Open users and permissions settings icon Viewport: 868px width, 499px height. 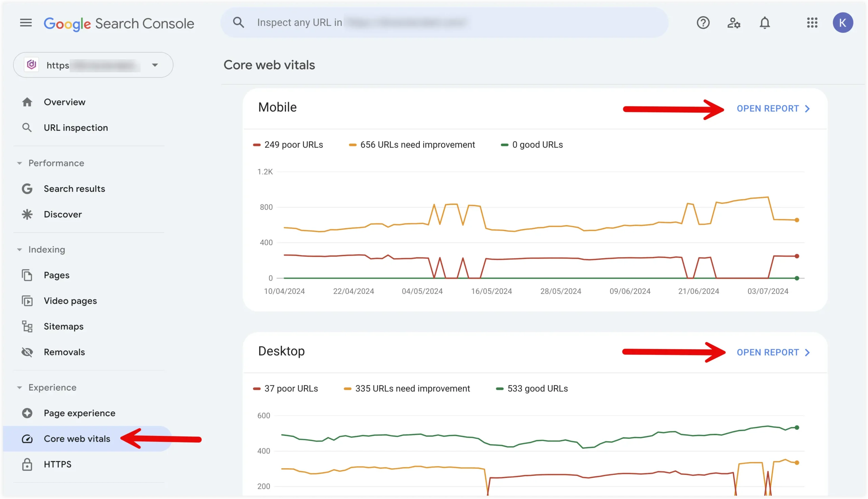pyautogui.click(x=734, y=23)
